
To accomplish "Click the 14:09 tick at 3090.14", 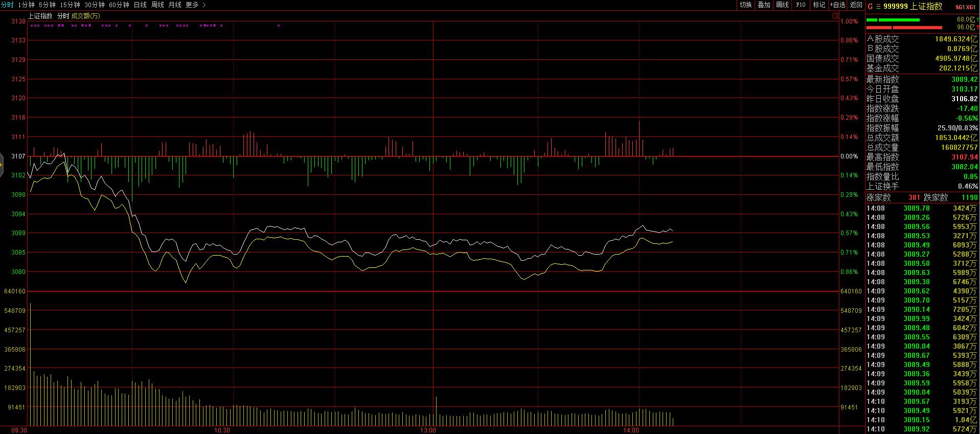I will pos(921,309).
